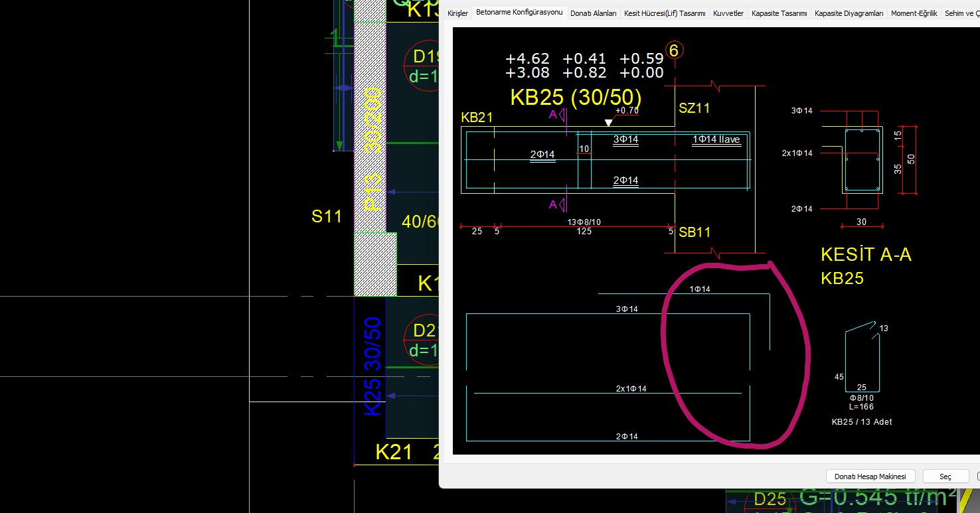
Task: Click the 125 span dimension
Action: 584,232
